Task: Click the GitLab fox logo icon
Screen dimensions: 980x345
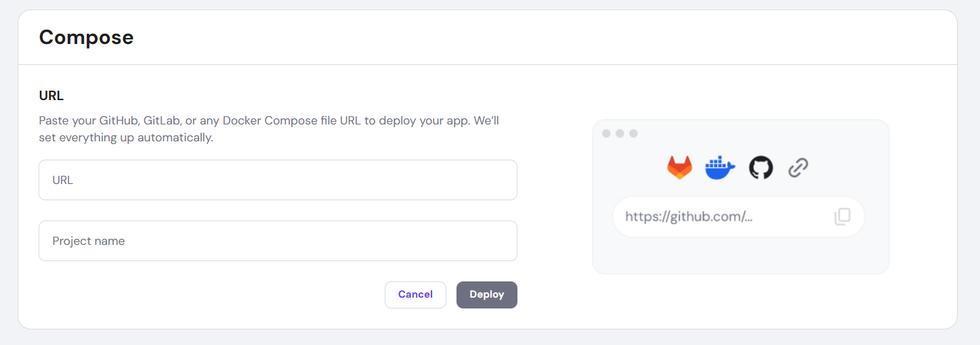Action: (680, 167)
